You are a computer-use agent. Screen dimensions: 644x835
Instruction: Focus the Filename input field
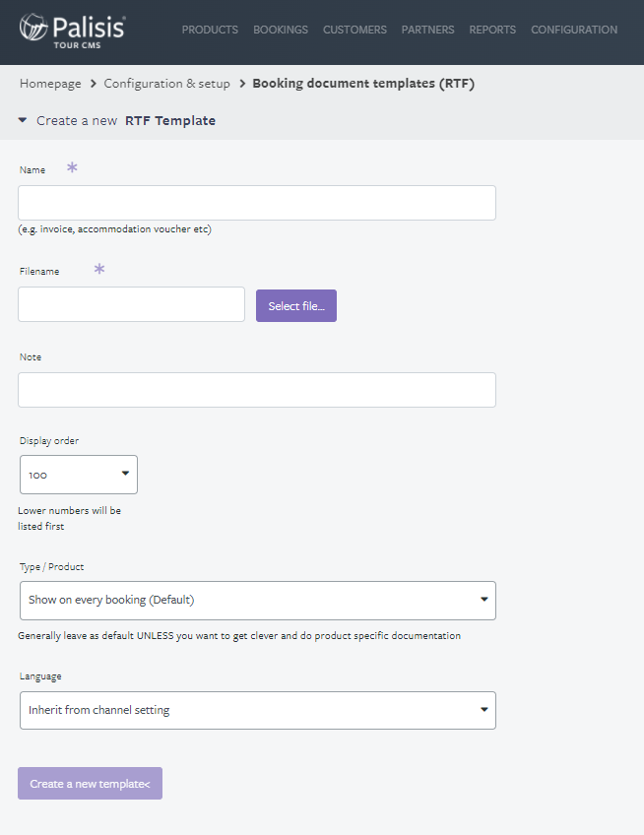tap(132, 304)
